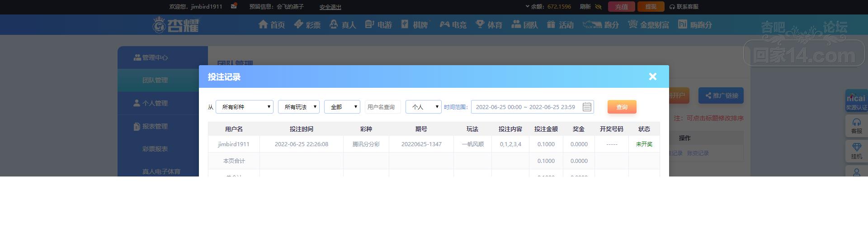Expand the 余额 balance chevron
This screenshot has height=248, width=868.
[x=527, y=6]
